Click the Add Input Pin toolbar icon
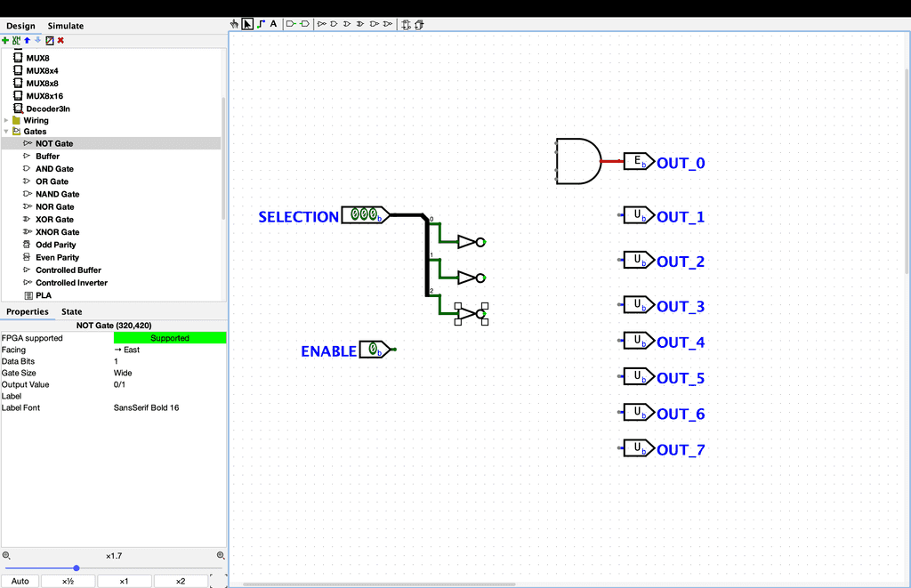The height and width of the screenshot is (588, 911). (291, 24)
